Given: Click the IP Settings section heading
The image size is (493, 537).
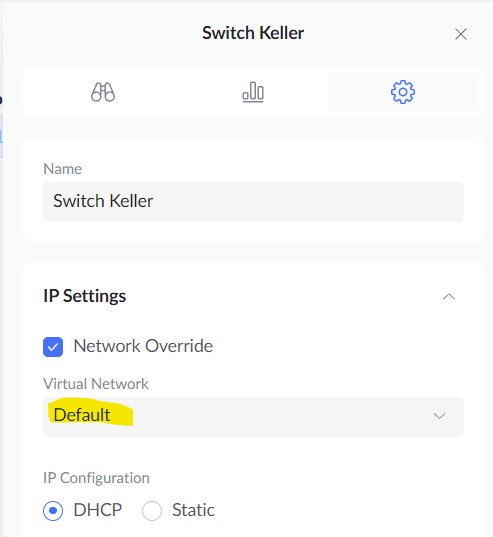Looking at the screenshot, I should 85,296.
